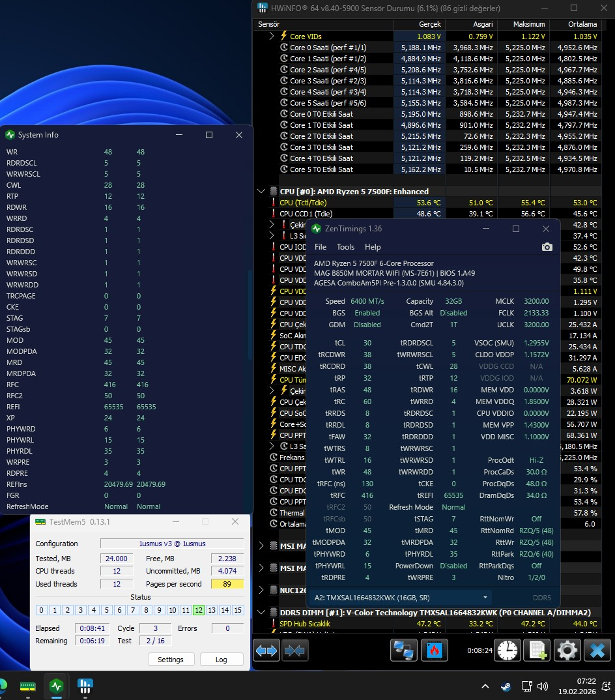Click the CPU chip icon beside AMD Ryzen 5 7500F
Viewport: 615px width, 700px height.
274,192
